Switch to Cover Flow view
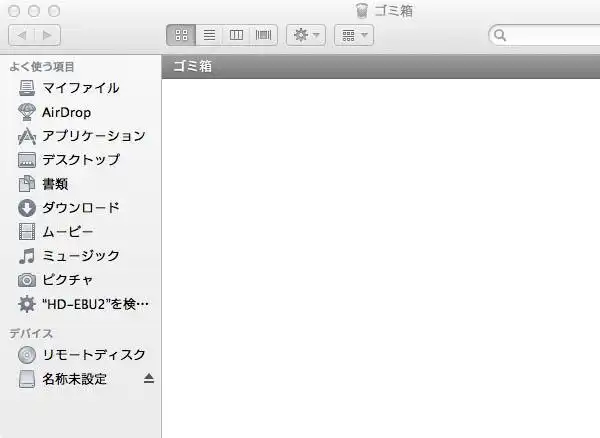Screen dimensions: 600x438 click(x=264, y=34)
